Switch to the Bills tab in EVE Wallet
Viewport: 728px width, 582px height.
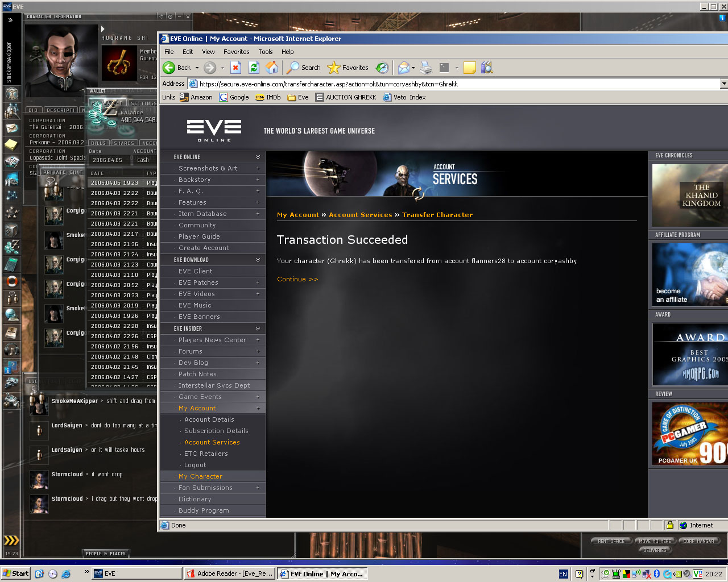pos(98,143)
